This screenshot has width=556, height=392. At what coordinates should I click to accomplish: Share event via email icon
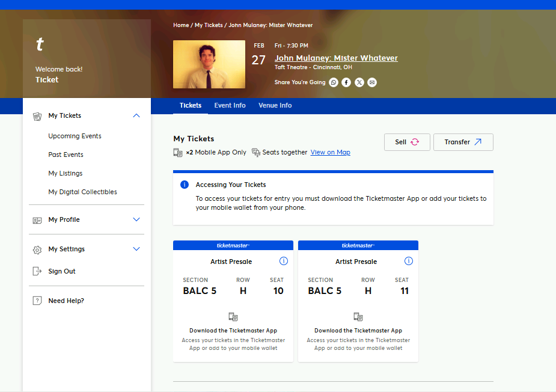click(x=372, y=82)
